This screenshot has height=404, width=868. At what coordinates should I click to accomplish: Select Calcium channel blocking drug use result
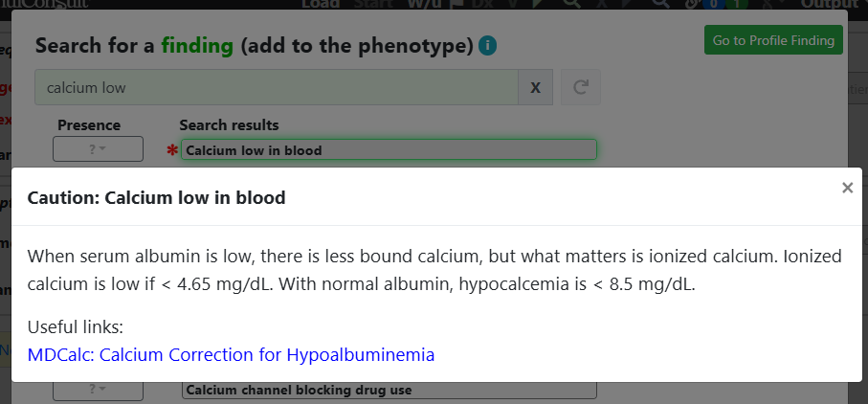point(389,390)
